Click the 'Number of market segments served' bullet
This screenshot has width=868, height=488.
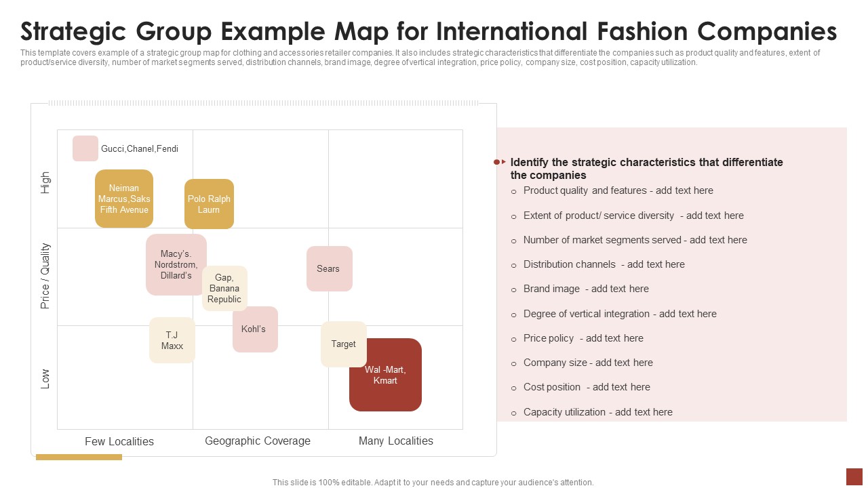click(x=635, y=240)
